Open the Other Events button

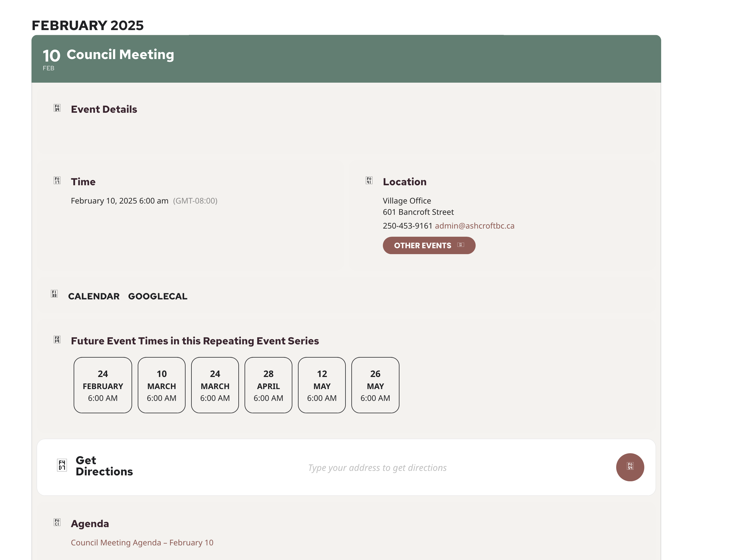[429, 245]
